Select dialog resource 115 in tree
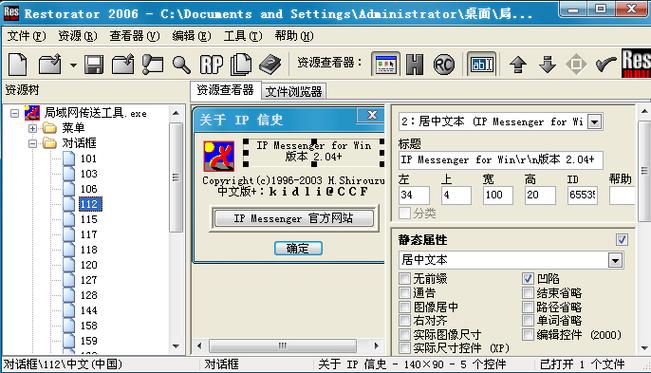 [88, 219]
